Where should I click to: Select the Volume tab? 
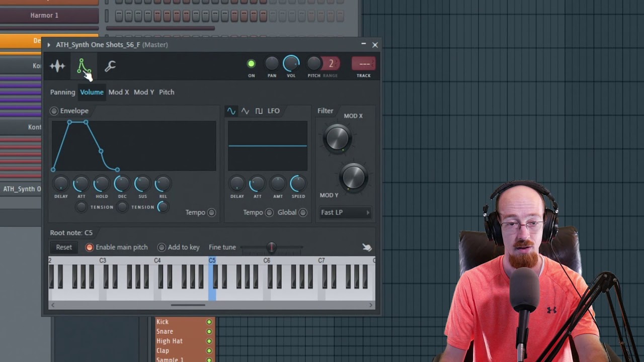point(92,92)
